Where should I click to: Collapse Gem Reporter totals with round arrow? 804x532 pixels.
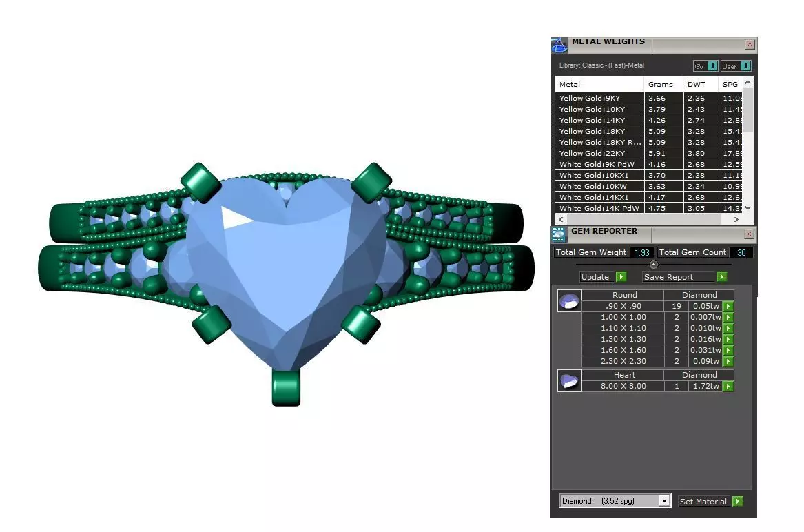point(653,265)
